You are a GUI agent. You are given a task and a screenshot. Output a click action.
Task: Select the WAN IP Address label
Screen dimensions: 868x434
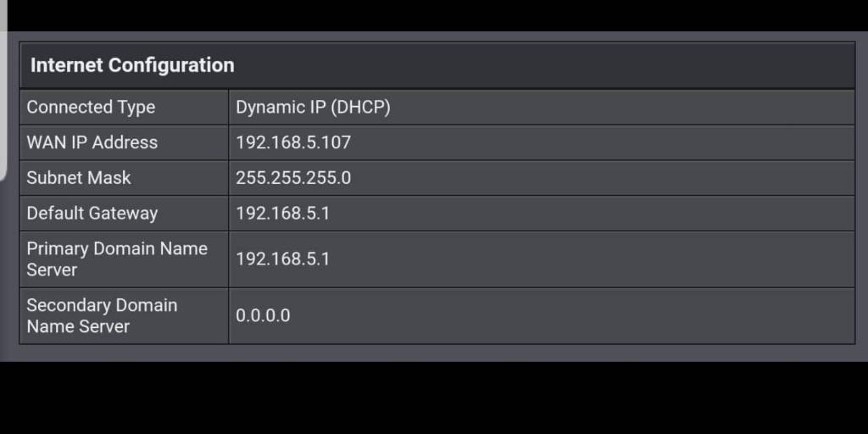92,142
